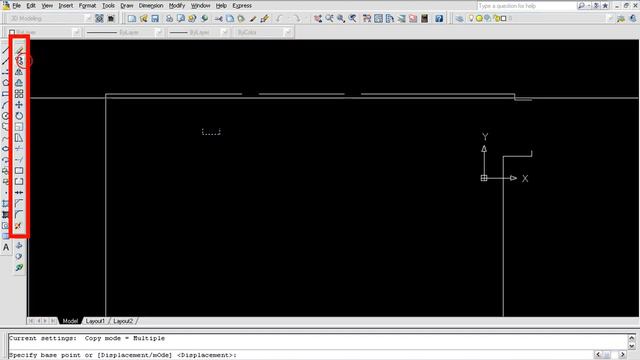Open the Layer Properties Manager icon

point(459,18)
